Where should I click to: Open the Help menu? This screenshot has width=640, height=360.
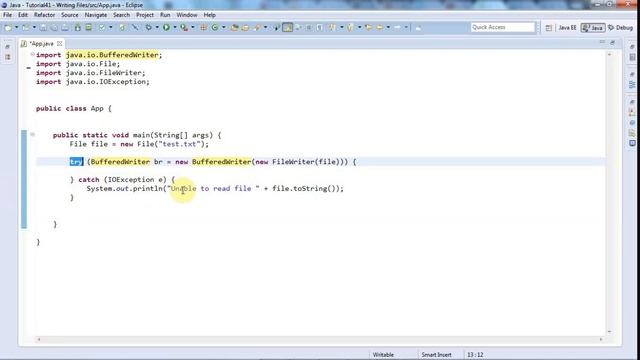pyautogui.click(x=209, y=15)
